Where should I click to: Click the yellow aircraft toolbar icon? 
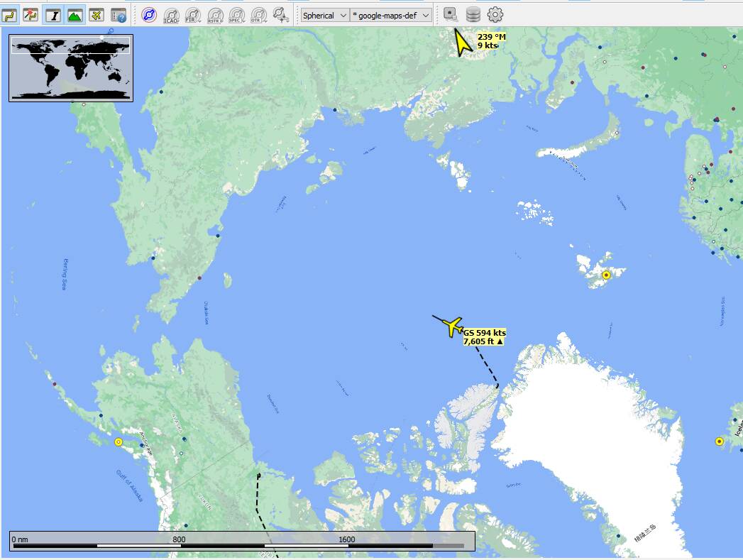(x=97, y=15)
